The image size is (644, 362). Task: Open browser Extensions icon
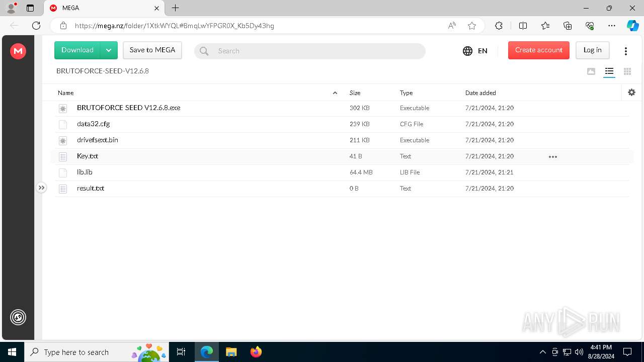[x=499, y=26]
